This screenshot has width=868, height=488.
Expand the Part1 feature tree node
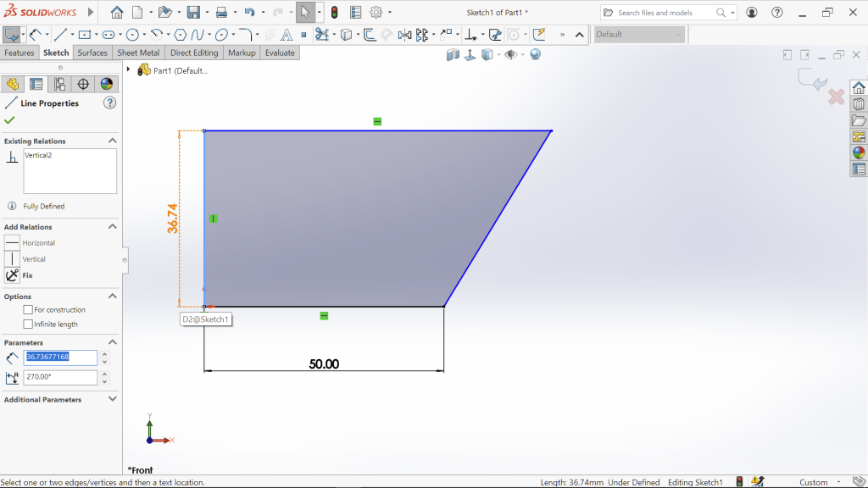point(129,69)
